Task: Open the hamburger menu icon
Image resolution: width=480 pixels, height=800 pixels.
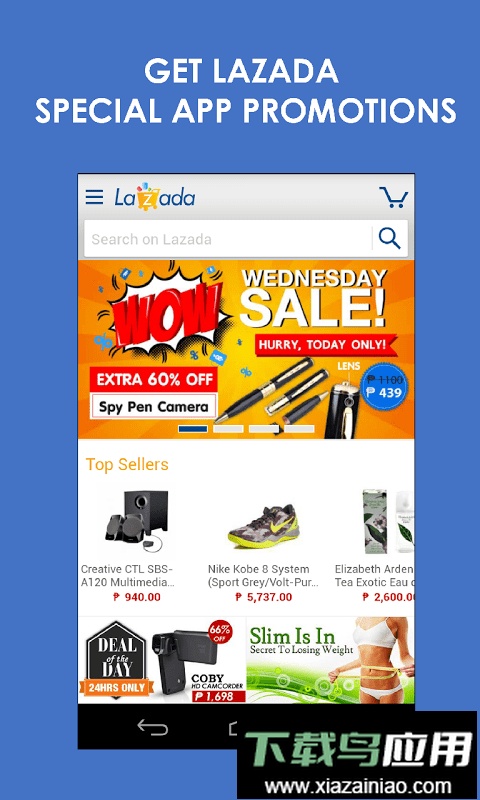Action: click(x=94, y=197)
